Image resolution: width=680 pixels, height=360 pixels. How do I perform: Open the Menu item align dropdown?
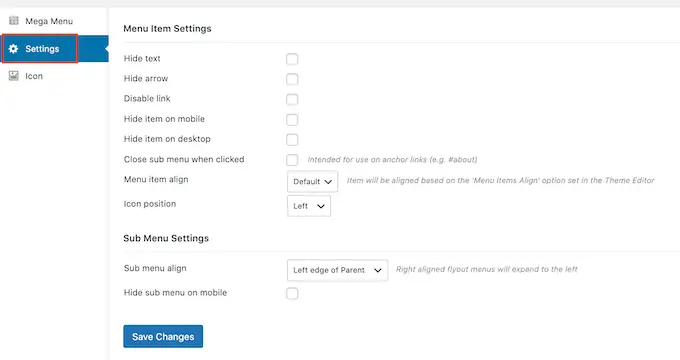click(x=312, y=181)
